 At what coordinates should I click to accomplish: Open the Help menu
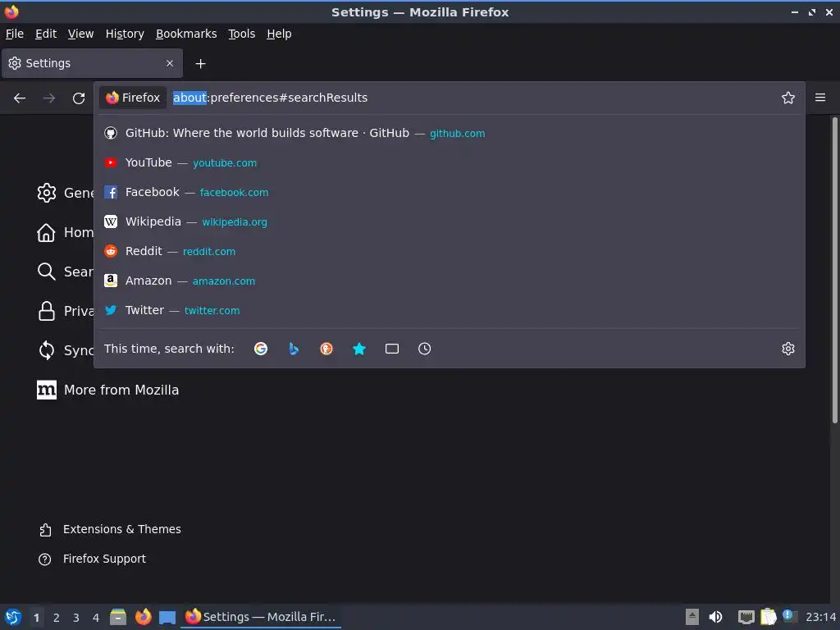coord(279,34)
